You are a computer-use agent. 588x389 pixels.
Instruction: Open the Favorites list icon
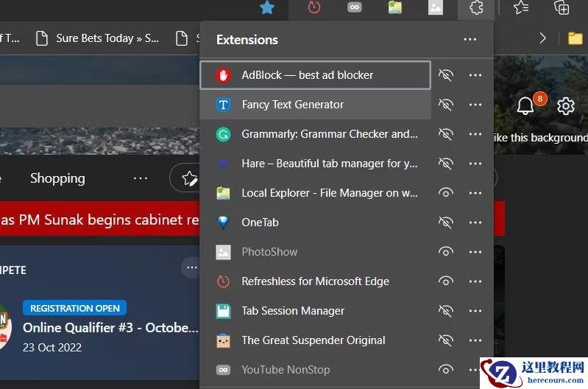point(521,7)
